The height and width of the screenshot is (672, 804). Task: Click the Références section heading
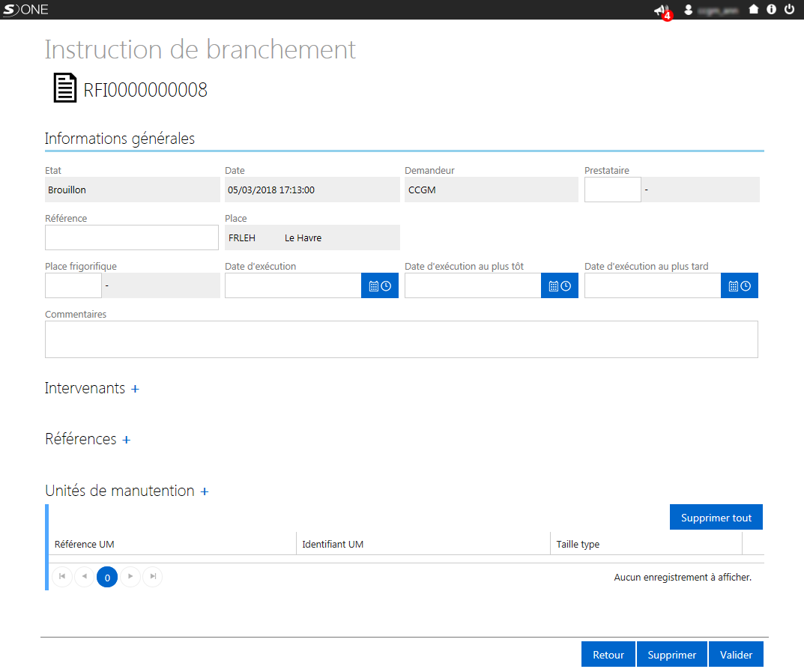tap(80, 439)
